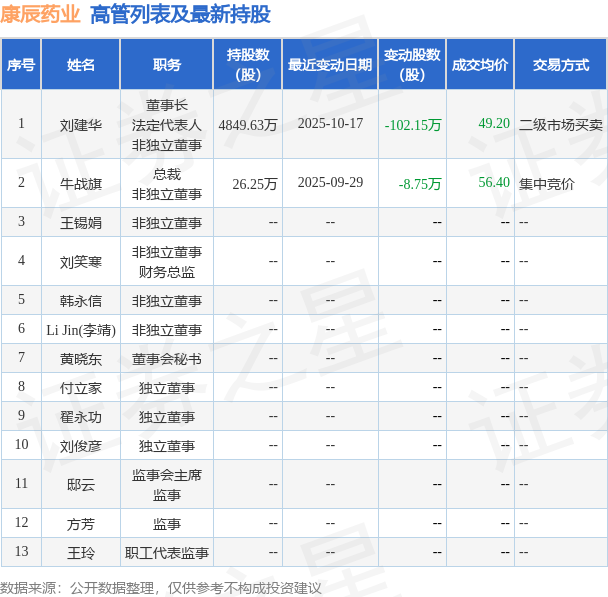This screenshot has height=597, width=608.
Task: Click the 董事长 job title
Action: click(x=167, y=105)
